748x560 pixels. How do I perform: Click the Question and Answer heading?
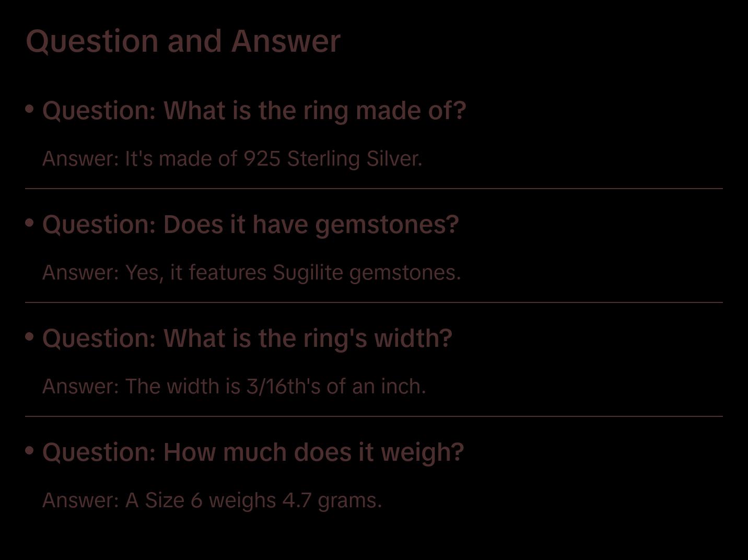[x=183, y=41]
